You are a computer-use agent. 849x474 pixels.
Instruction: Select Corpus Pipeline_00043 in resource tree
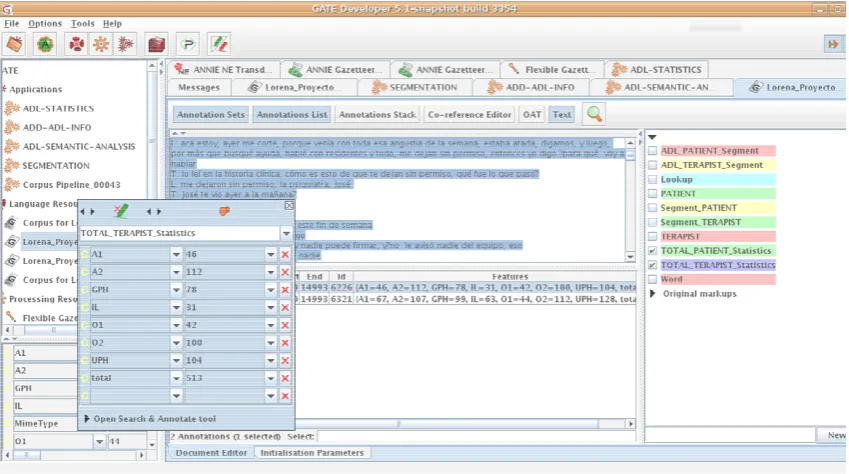coord(71,185)
